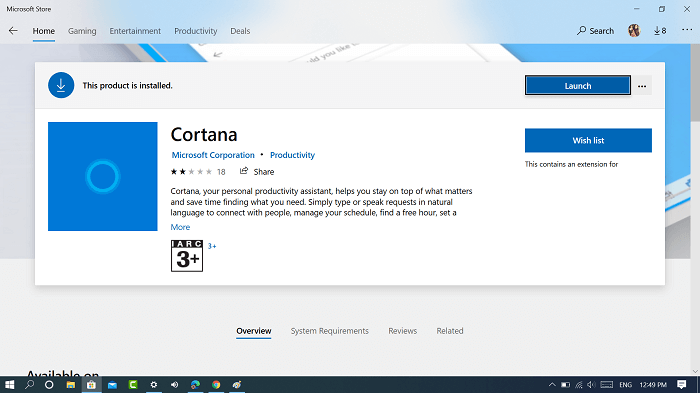Click the battery tray icon

[x=565, y=385]
